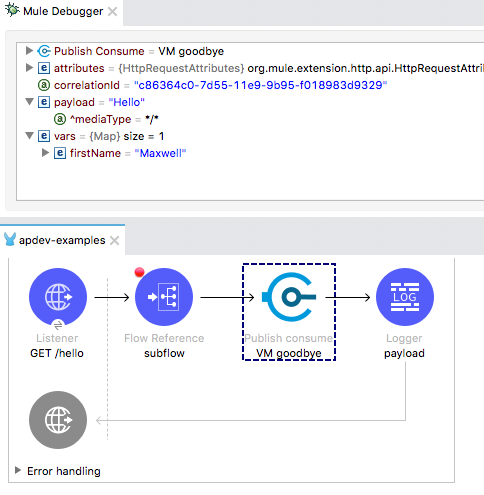This screenshot has height=495, width=484.
Task: Click the payload row 'e' icon
Action: coord(44,102)
